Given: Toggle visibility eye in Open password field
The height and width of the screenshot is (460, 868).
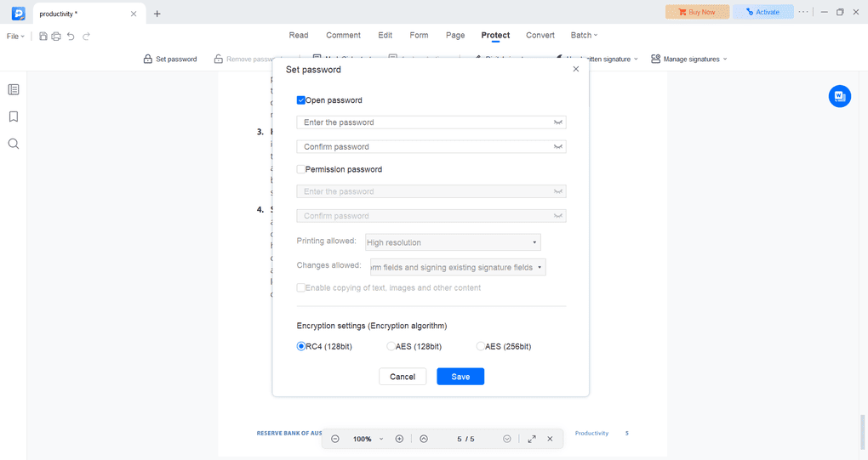Looking at the screenshot, I should point(558,122).
